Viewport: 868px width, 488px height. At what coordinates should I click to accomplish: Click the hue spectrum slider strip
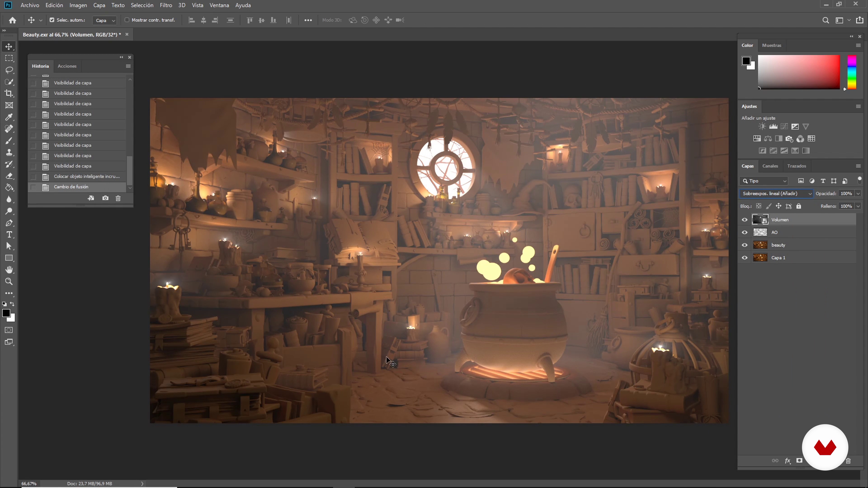[x=852, y=72]
